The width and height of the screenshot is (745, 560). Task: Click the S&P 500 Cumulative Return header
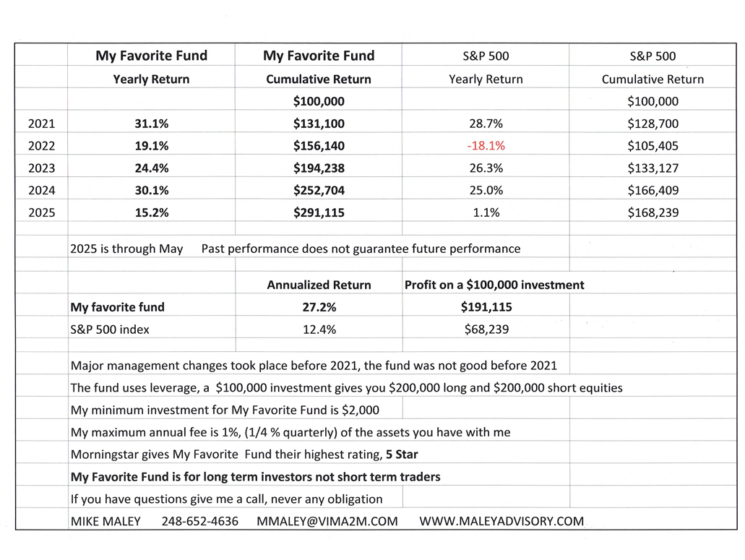[653, 67]
